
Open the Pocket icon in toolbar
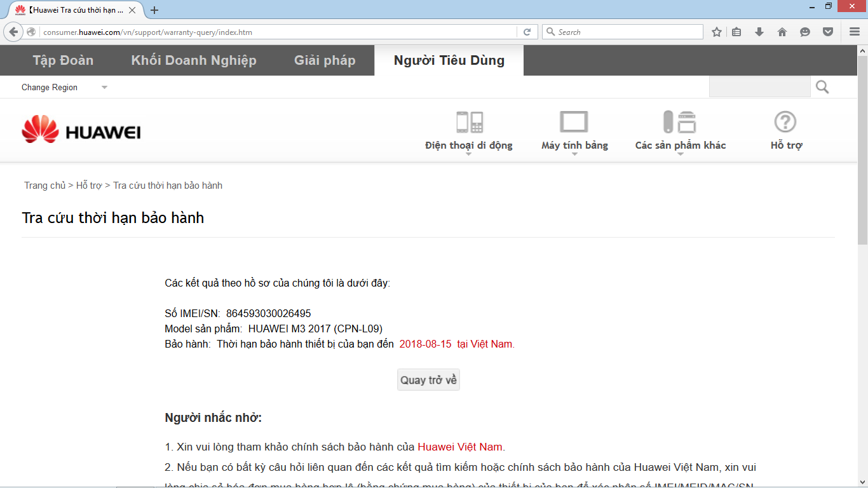point(828,32)
